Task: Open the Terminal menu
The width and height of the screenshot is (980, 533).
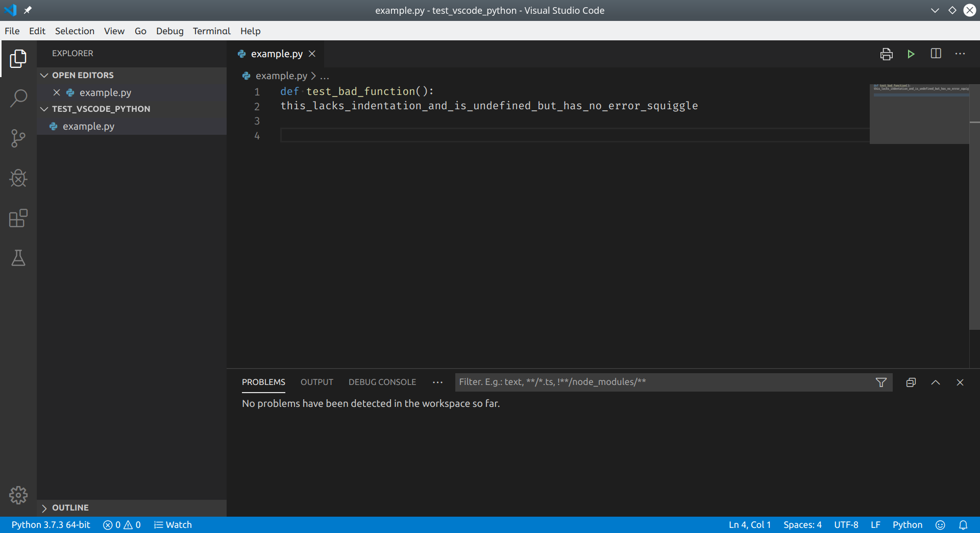Action: pyautogui.click(x=211, y=31)
